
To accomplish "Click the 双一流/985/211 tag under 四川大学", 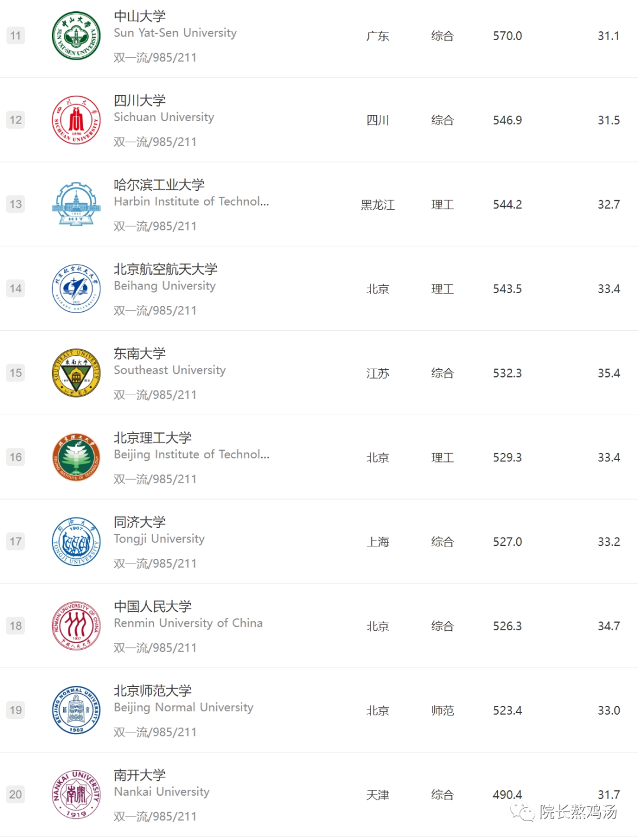I will (155, 142).
